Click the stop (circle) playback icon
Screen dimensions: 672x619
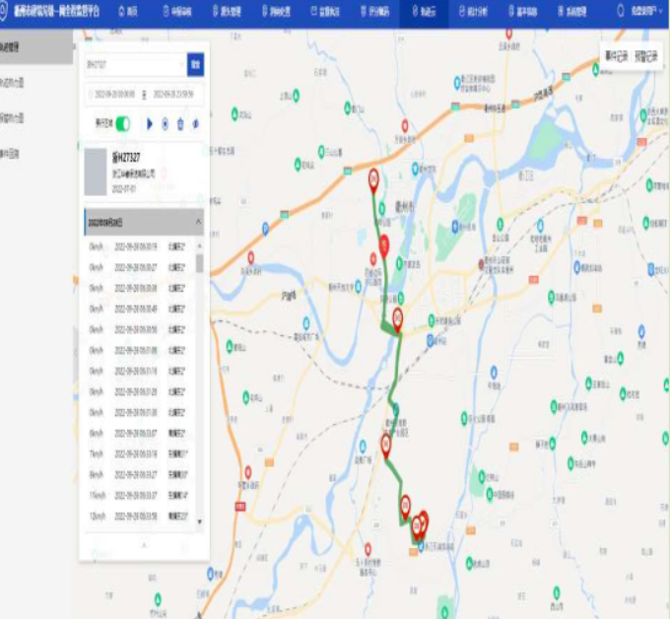pyautogui.click(x=166, y=124)
